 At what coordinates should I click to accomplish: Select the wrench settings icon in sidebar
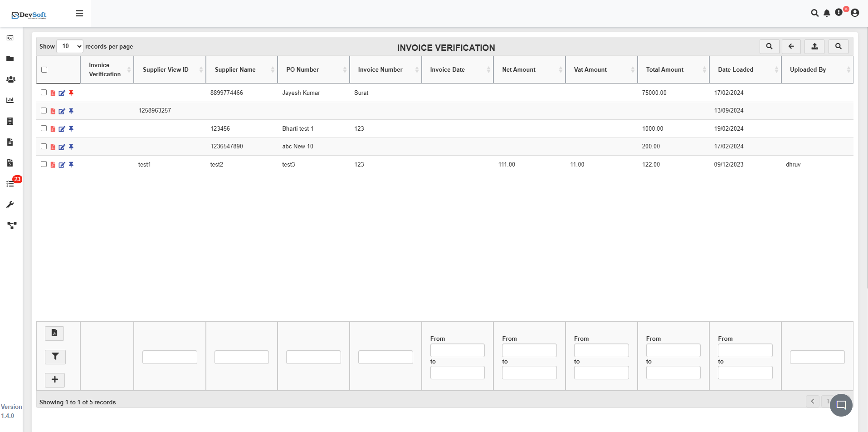click(10, 205)
